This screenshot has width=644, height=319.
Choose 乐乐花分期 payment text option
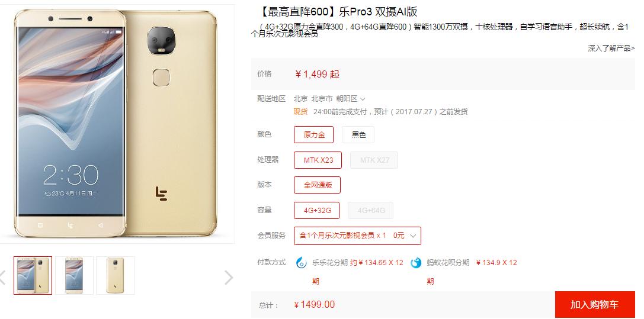330,263
